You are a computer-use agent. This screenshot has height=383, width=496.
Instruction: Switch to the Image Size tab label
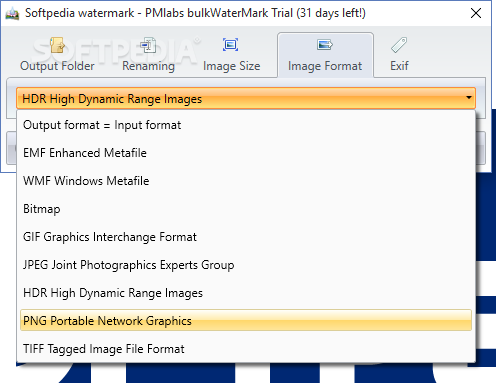point(232,66)
